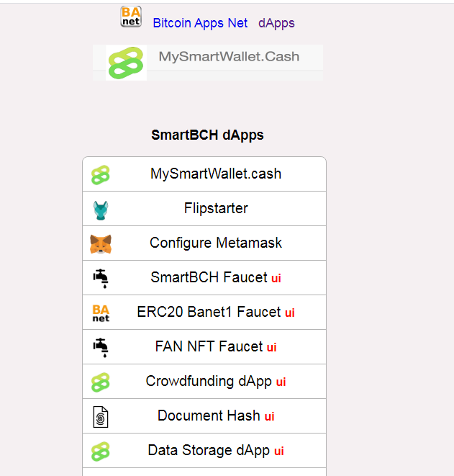Click the BA net icon in ERC20 row

click(101, 313)
